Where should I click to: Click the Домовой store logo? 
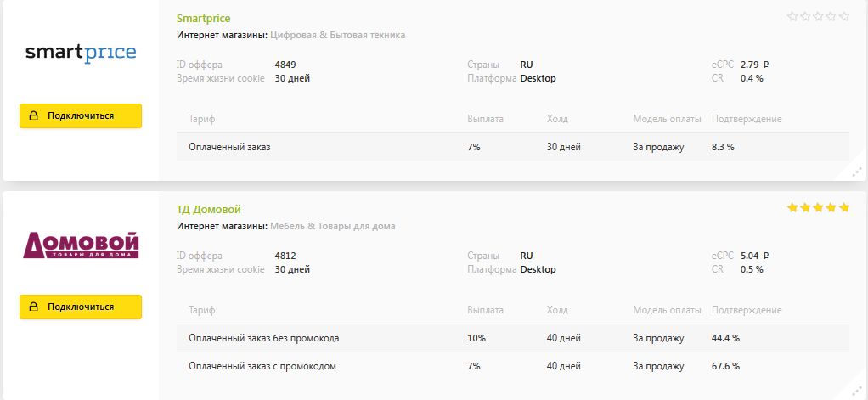81,245
